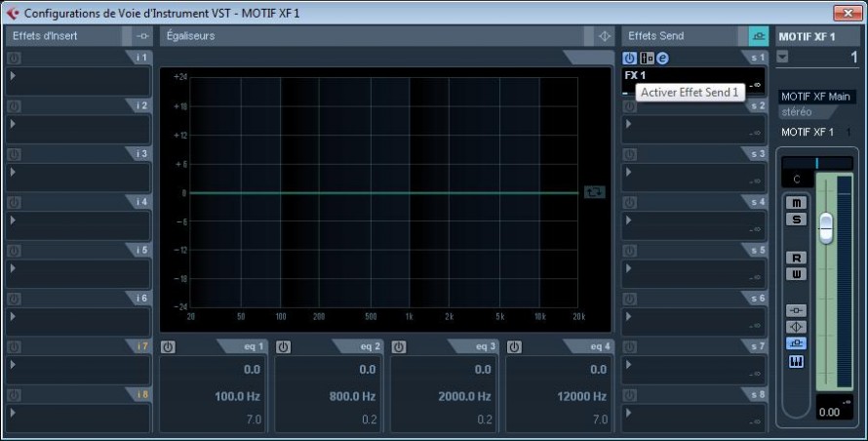Viewport: 868px width, 441px height.
Task: Enable the eq 1 band power button
Action: coord(168,346)
